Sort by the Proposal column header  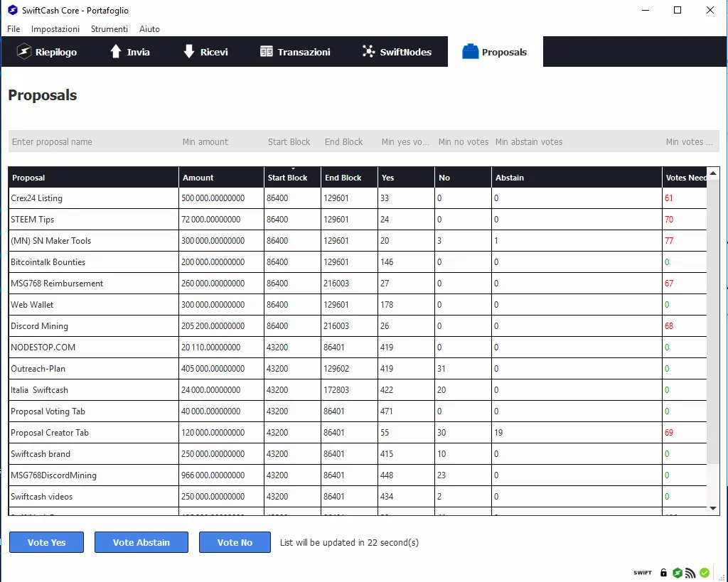[x=93, y=177]
